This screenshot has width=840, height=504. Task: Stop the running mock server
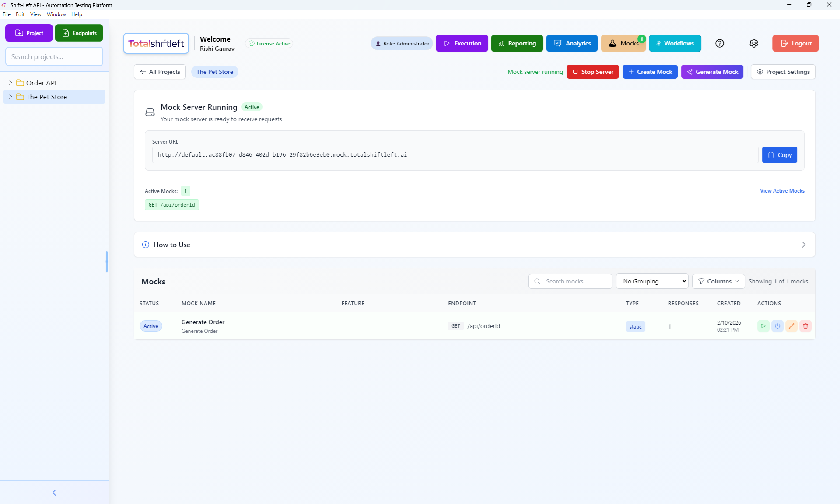pyautogui.click(x=593, y=71)
